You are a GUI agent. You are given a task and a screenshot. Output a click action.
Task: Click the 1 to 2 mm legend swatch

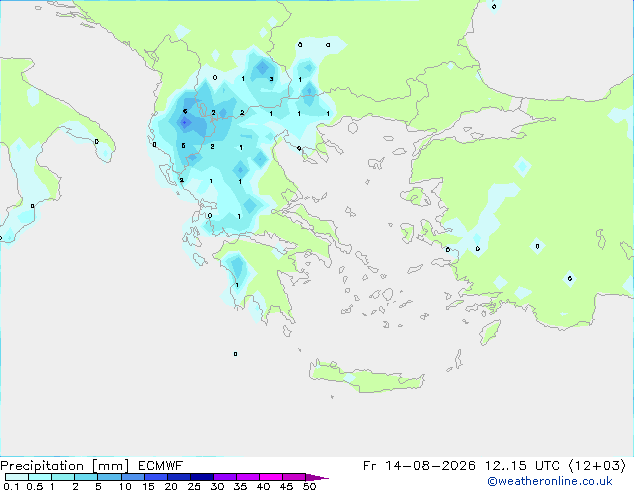(63, 477)
